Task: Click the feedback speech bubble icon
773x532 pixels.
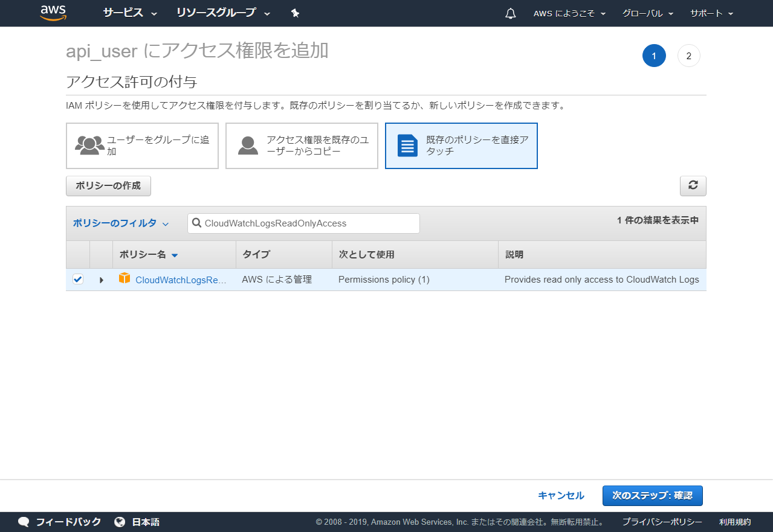Action: pos(24,522)
